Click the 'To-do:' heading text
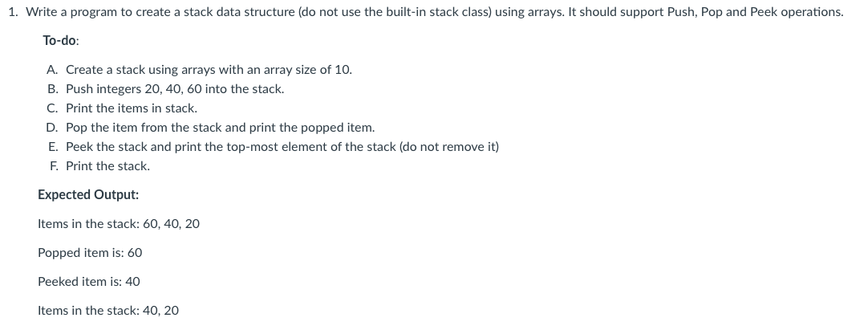Image resolution: width=868 pixels, height=330 pixels. 61,40
